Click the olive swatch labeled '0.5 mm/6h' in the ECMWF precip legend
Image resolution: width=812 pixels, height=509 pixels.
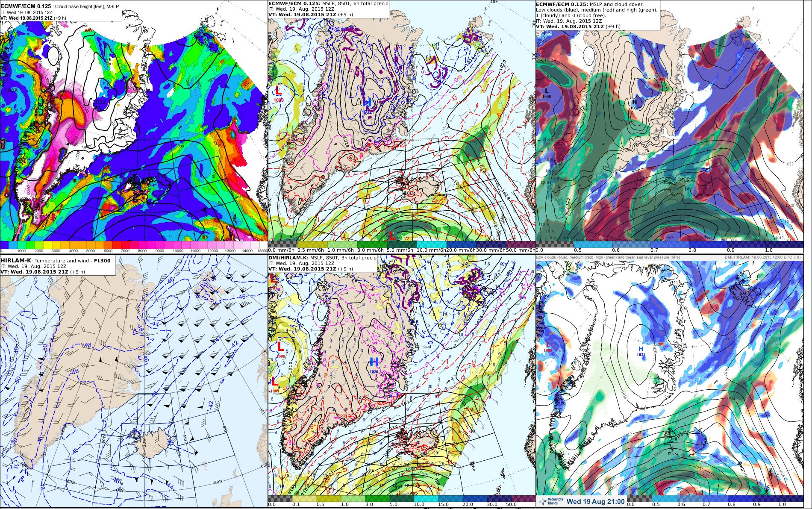tap(313, 244)
